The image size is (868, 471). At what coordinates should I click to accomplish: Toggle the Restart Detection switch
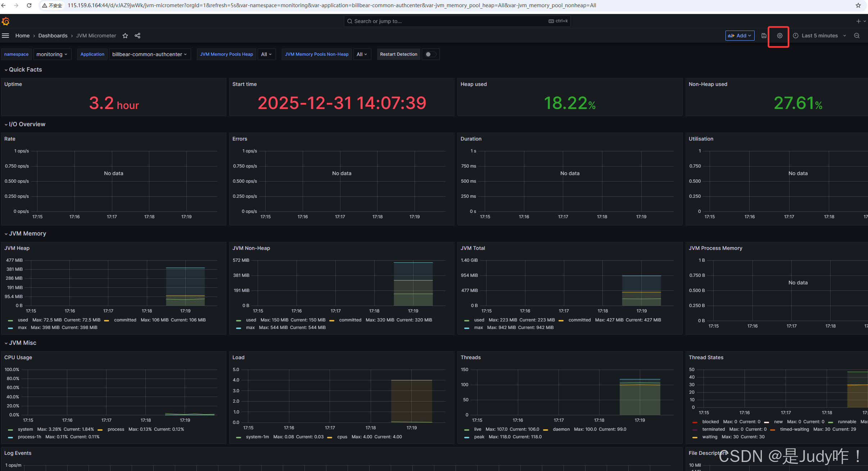click(430, 54)
